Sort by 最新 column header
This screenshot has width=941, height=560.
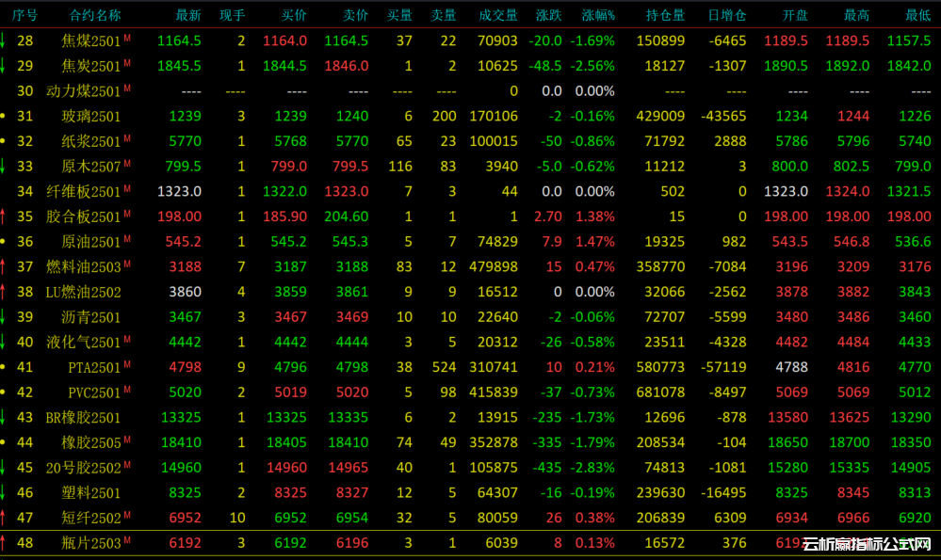tap(188, 15)
